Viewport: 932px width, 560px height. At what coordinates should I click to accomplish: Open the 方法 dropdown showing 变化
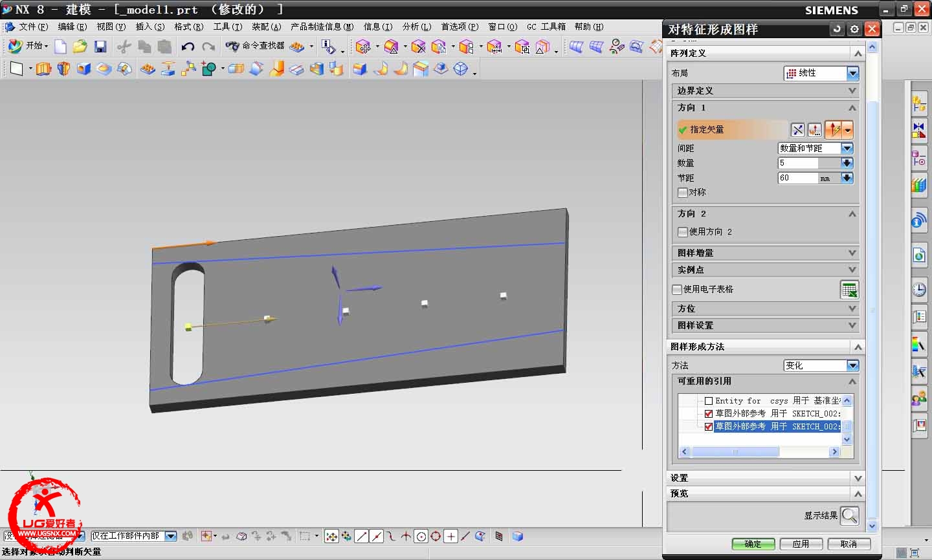point(821,365)
